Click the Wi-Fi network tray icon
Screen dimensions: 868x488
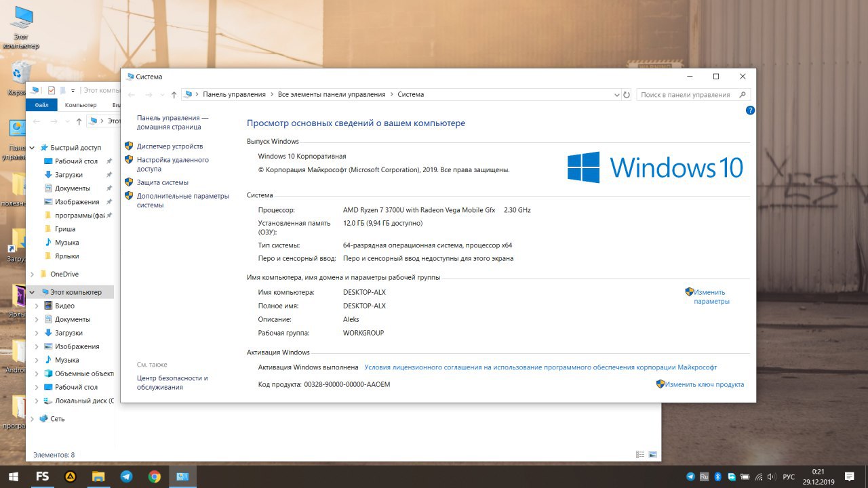coord(759,476)
